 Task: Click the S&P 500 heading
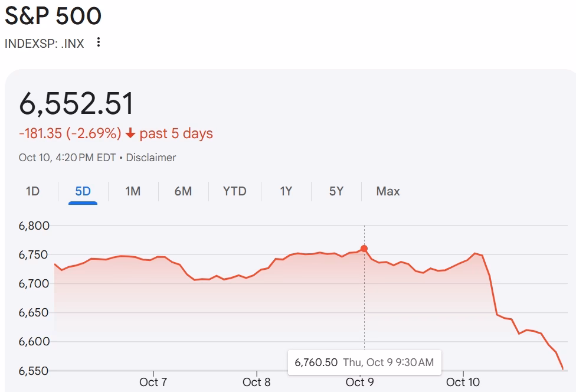(x=53, y=16)
